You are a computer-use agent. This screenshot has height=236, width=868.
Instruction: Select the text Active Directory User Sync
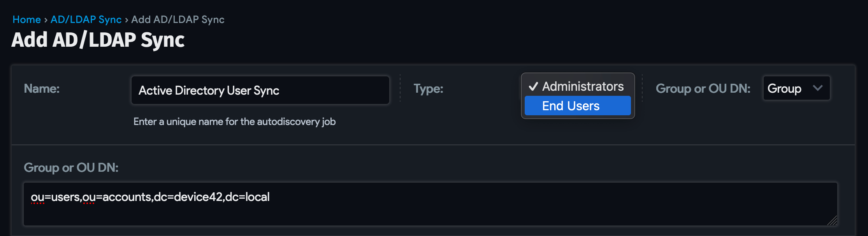209,90
